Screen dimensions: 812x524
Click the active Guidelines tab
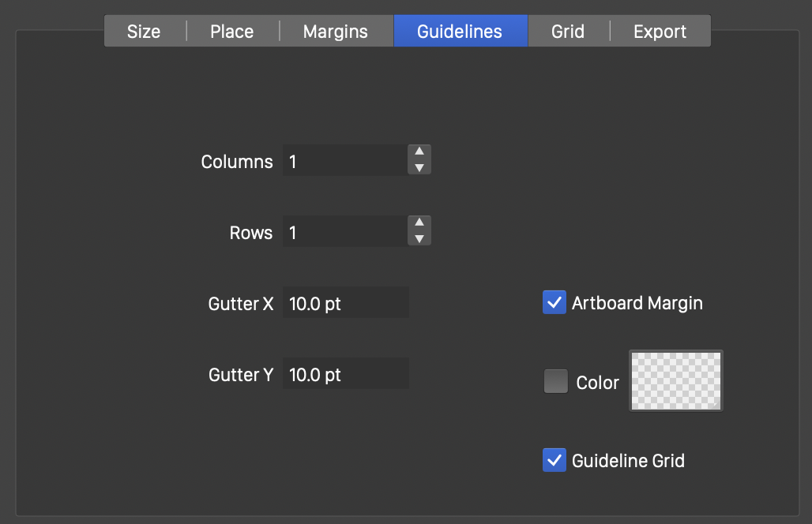(x=460, y=32)
